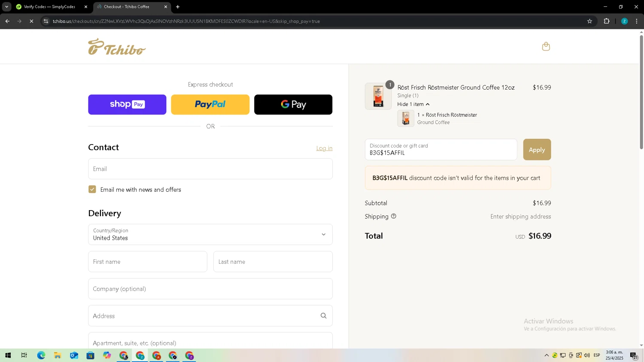View site information icon in address bar

point(46,21)
